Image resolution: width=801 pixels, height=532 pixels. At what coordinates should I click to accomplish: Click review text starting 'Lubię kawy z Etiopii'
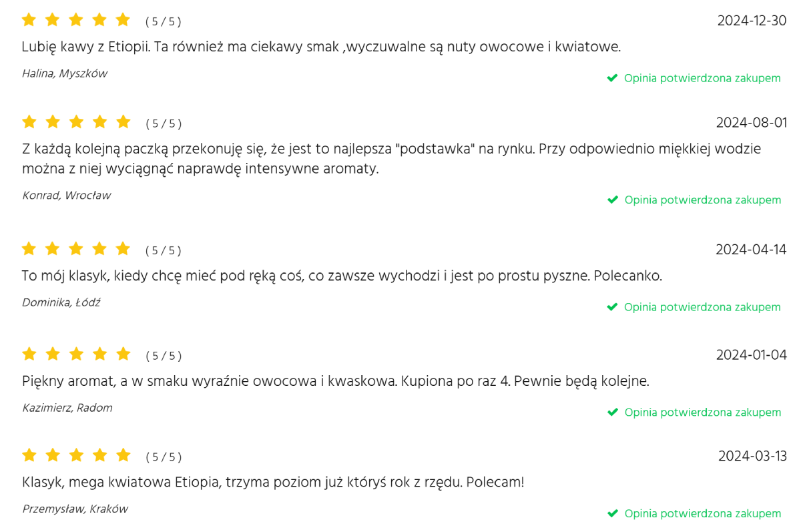tap(321, 47)
